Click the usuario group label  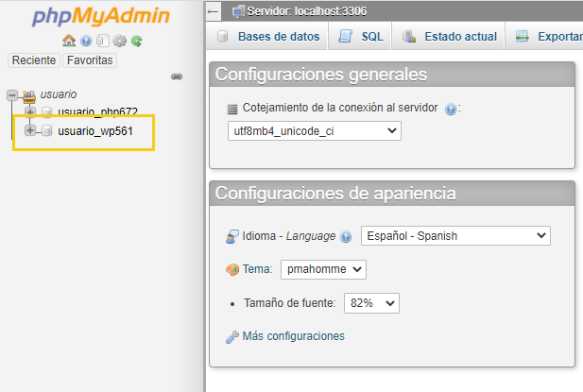click(x=59, y=94)
